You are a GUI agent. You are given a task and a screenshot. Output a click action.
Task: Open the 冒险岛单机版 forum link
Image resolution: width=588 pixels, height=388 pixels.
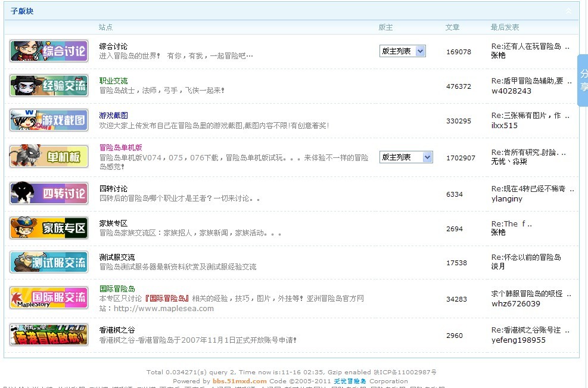pos(121,148)
